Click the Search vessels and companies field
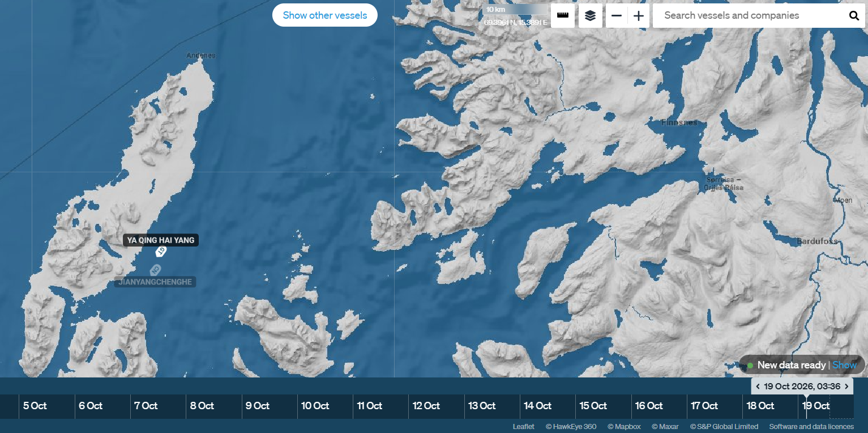 pyautogui.click(x=749, y=16)
